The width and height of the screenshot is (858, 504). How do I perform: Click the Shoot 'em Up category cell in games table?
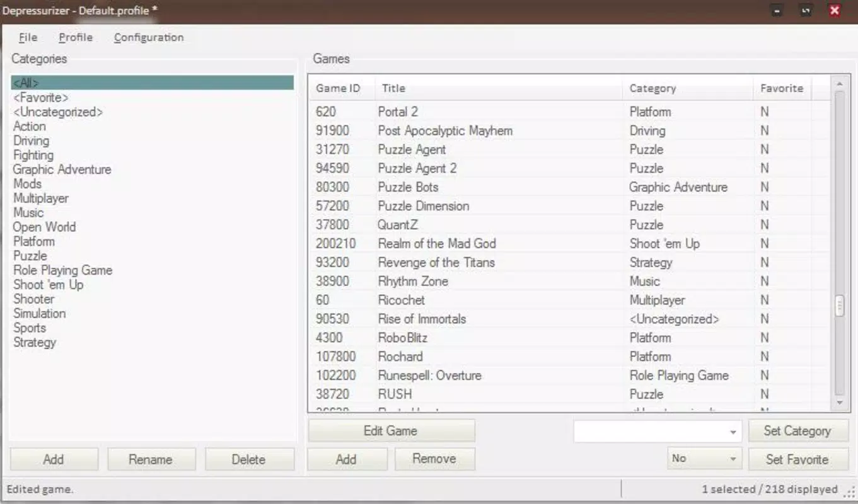pyautogui.click(x=664, y=243)
